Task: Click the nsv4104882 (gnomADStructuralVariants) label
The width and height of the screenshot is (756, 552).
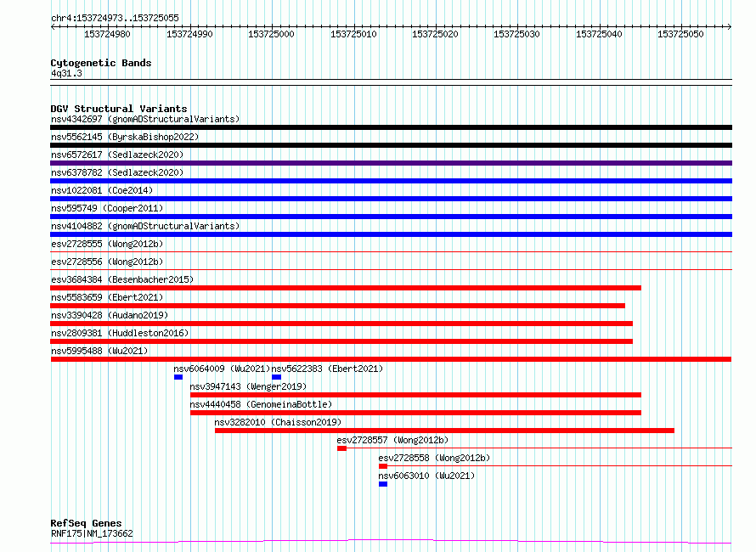Action: click(145, 226)
